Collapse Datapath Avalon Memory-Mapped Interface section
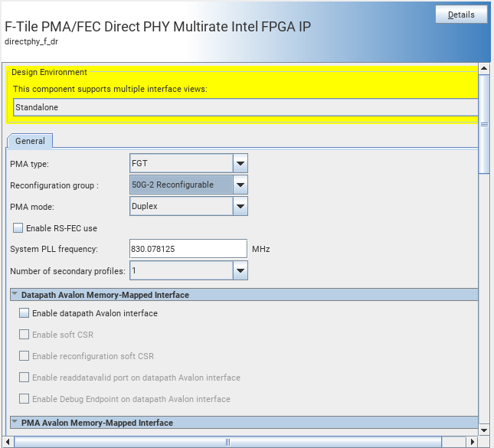The image size is (494, 448). point(15,294)
